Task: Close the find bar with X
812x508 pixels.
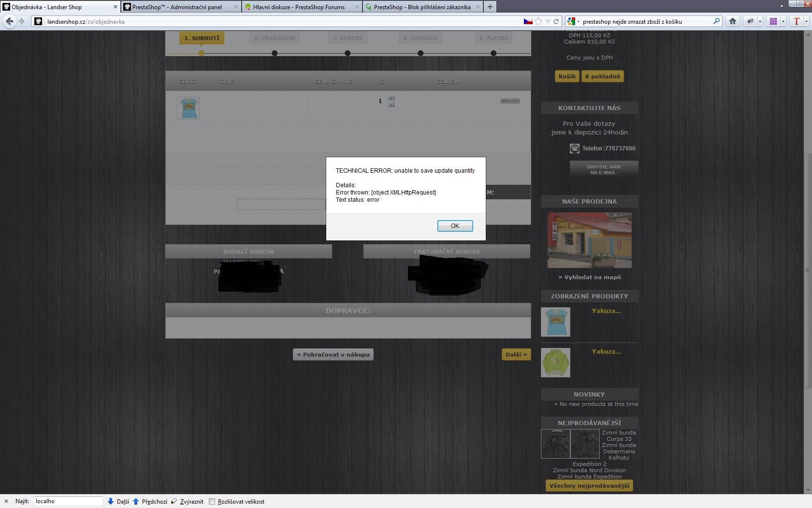Action: tap(6, 502)
